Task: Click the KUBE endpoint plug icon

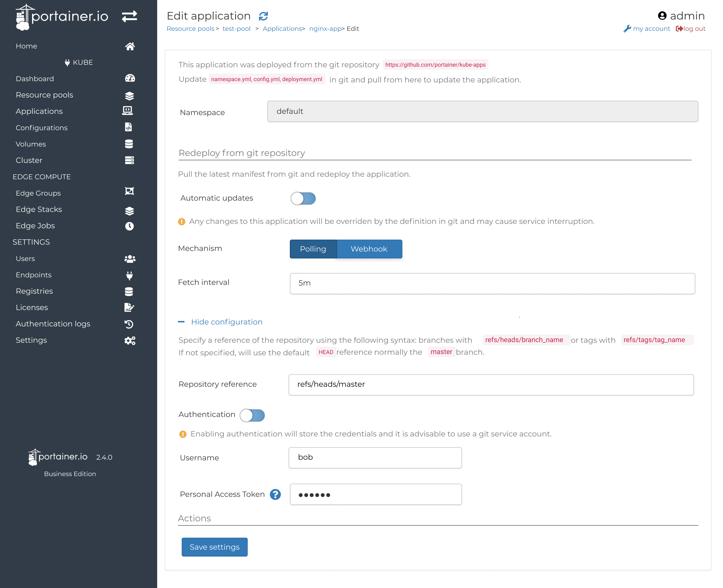Action: click(x=67, y=63)
